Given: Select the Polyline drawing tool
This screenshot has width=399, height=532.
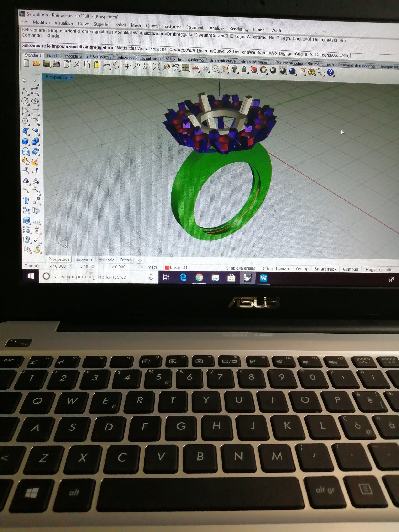Looking at the screenshot, I should tap(25, 91).
